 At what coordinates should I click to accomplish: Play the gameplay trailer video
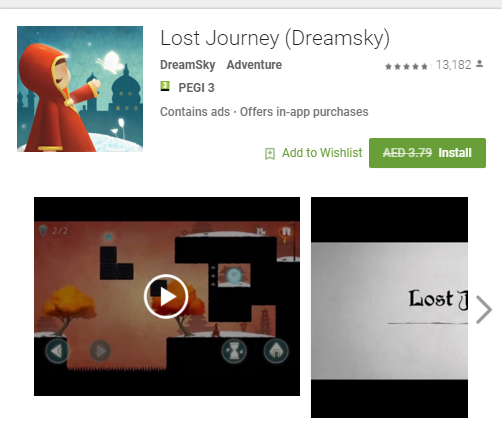coord(166,296)
